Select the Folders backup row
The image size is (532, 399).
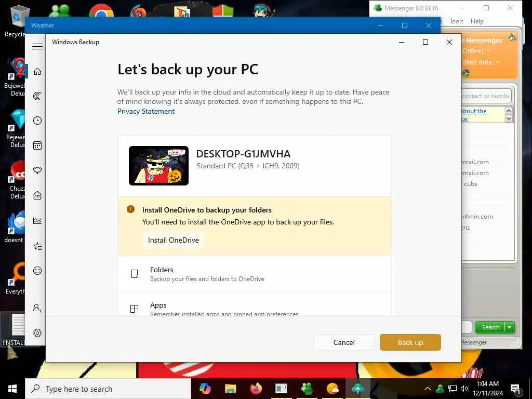[x=255, y=274]
